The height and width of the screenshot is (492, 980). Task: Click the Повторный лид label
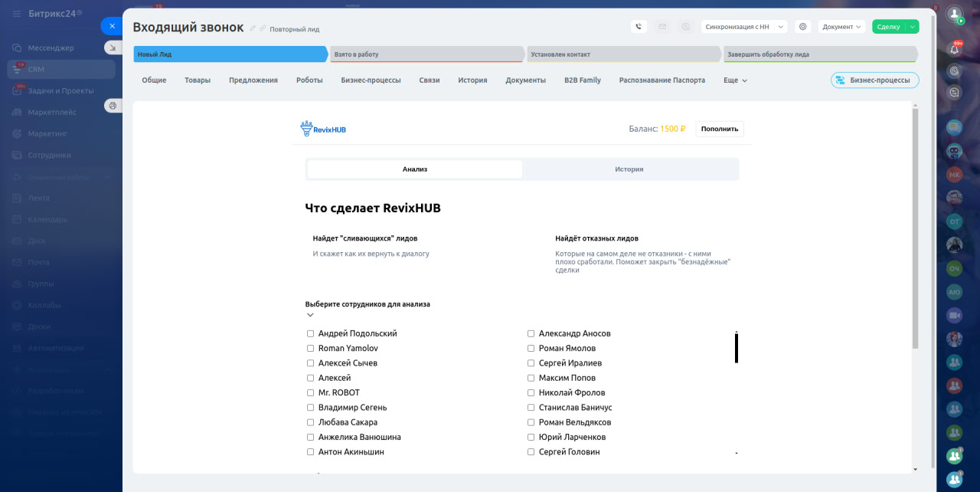(x=295, y=29)
